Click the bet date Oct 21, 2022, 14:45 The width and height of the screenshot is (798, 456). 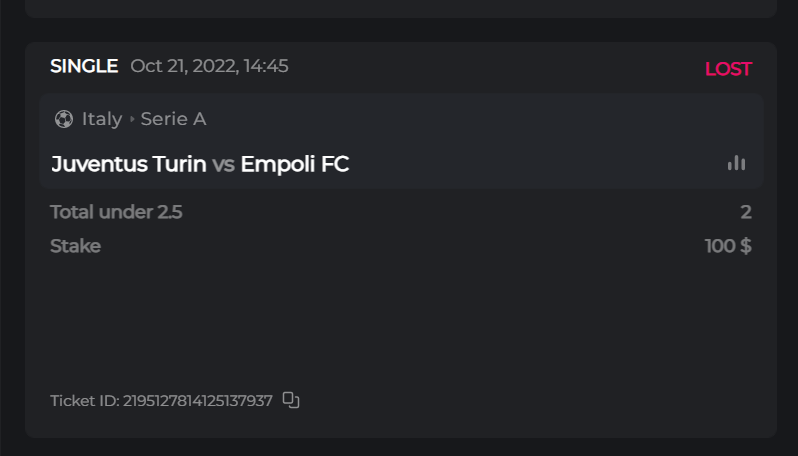(209, 66)
